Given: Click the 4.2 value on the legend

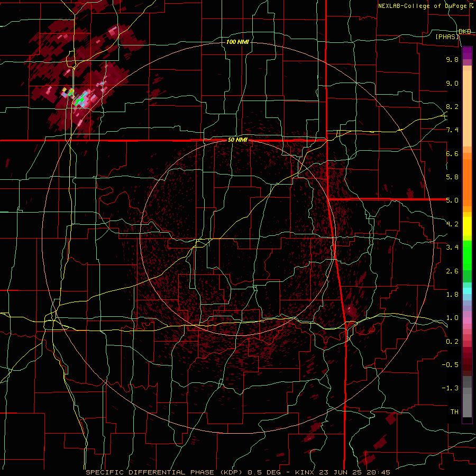Looking at the screenshot, I should [452, 224].
